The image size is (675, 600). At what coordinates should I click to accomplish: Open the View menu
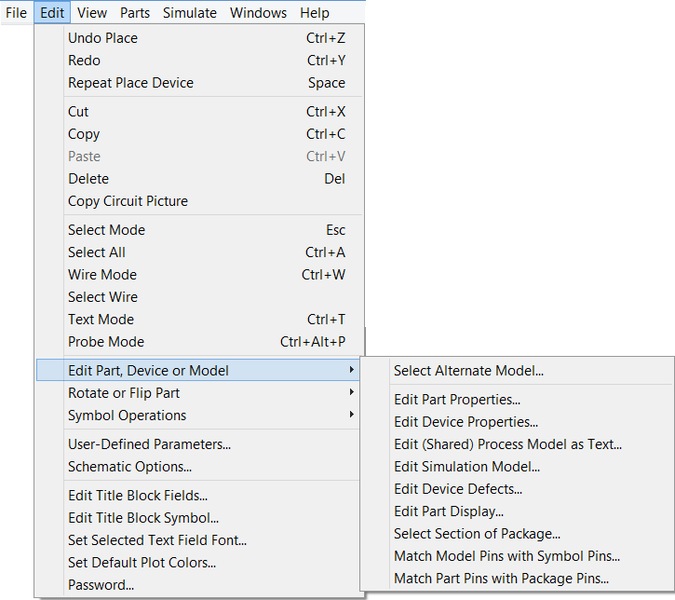point(91,13)
